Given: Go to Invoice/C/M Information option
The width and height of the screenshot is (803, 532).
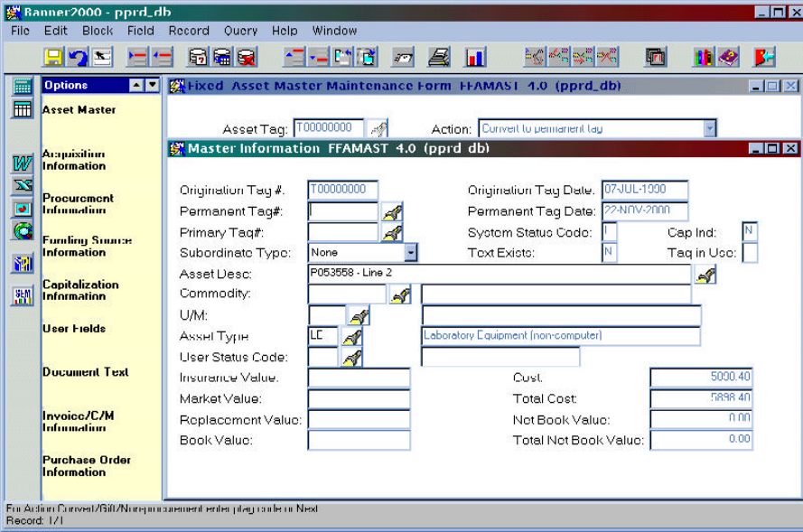Looking at the screenshot, I should (x=78, y=422).
